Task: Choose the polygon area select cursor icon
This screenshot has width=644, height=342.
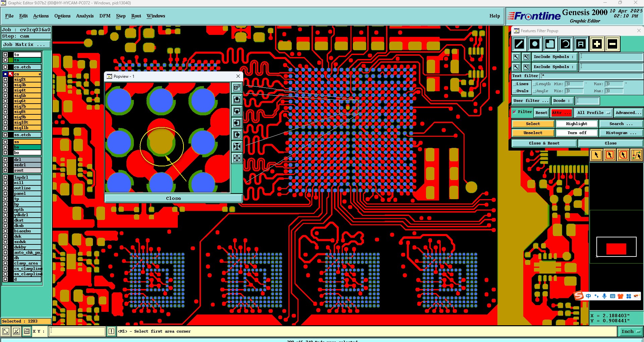Action: click(x=623, y=155)
